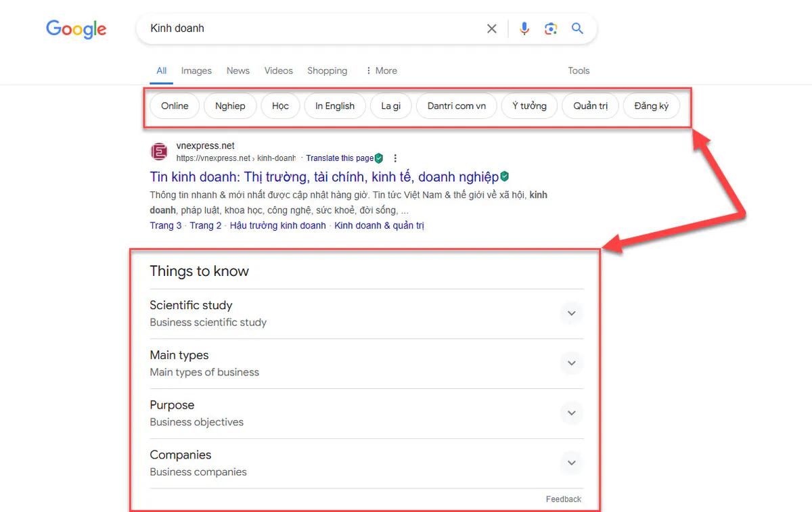
Task: Expand the Companies chevron
Action: coord(572,463)
